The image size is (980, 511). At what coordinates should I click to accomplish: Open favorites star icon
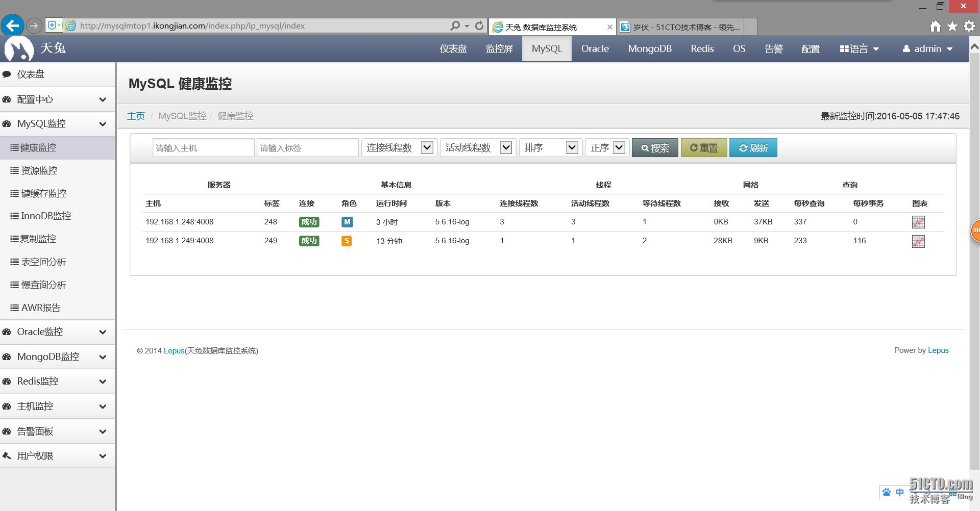tap(952, 27)
